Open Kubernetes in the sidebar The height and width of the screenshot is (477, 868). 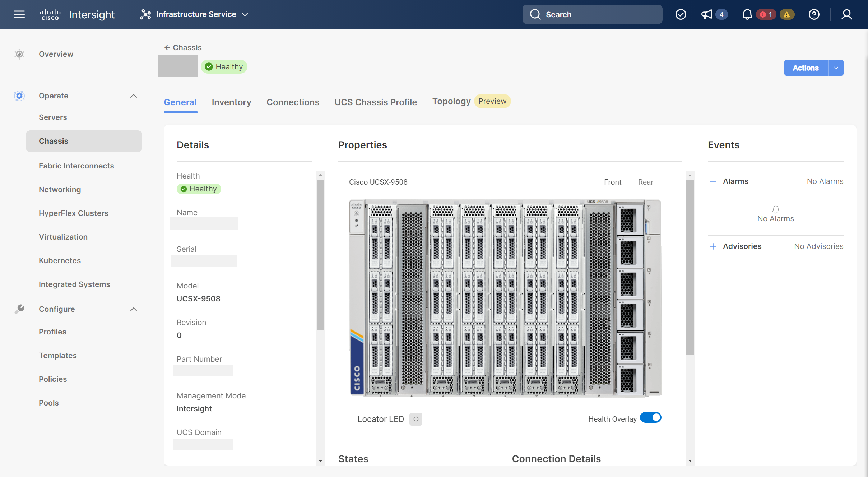(x=60, y=261)
